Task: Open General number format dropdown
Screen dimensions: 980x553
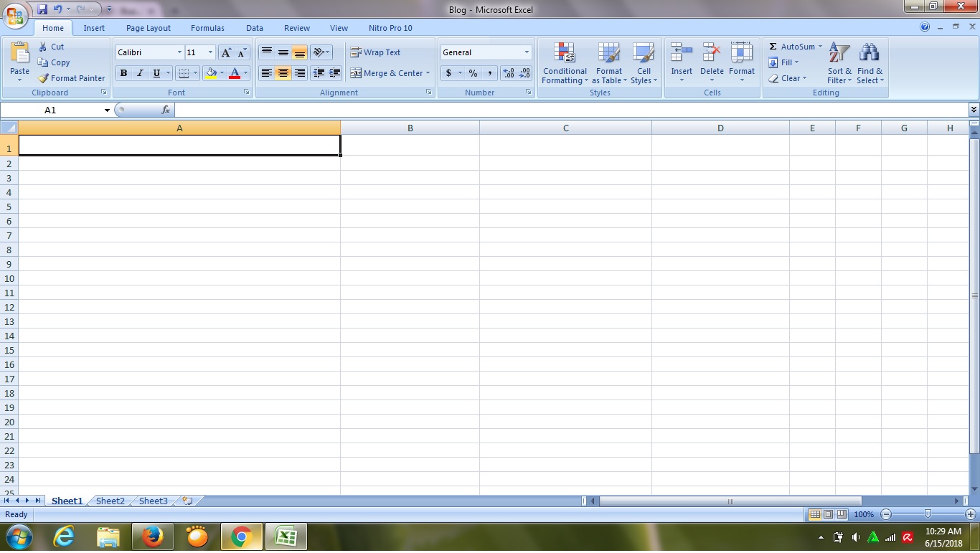Action: [x=527, y=52]
